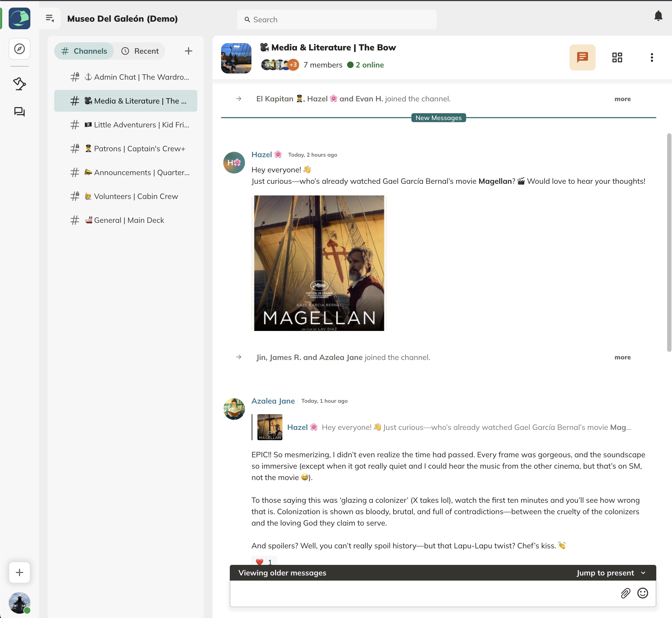Open the threads chat bubble icon in the left rail
672x618 pixels.
click(20, 112)
